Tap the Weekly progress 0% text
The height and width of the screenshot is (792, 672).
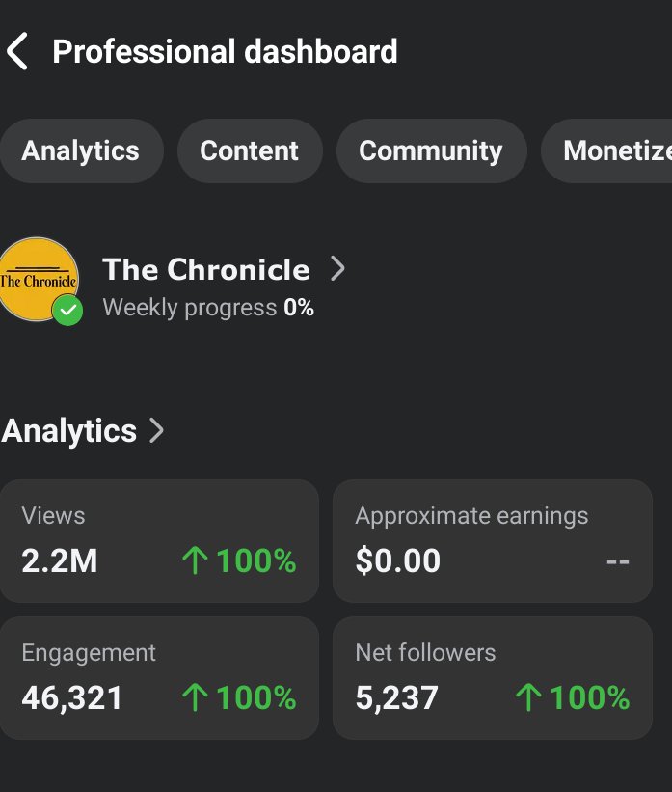coord(208,308)
